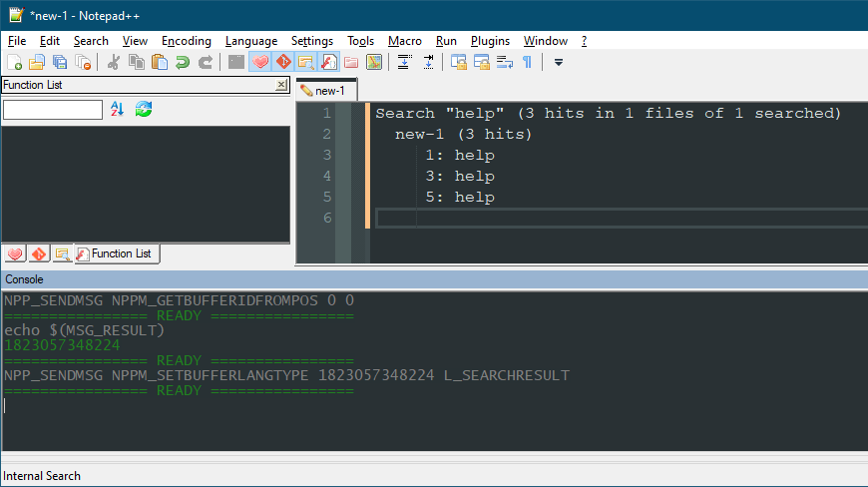The width and height of the screenshot is (868, 487).
Task: Open the Run menu
Action: tap(446, 41)
